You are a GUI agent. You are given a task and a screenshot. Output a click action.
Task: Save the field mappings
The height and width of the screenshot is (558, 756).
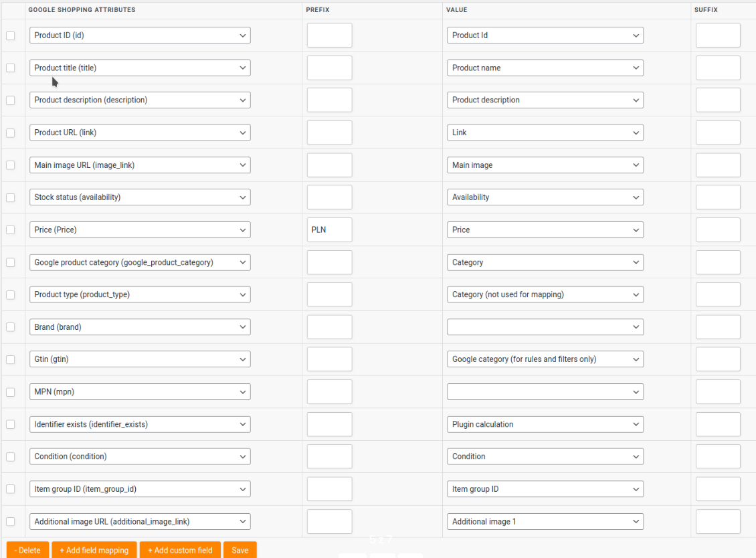[x=240, y=550]
